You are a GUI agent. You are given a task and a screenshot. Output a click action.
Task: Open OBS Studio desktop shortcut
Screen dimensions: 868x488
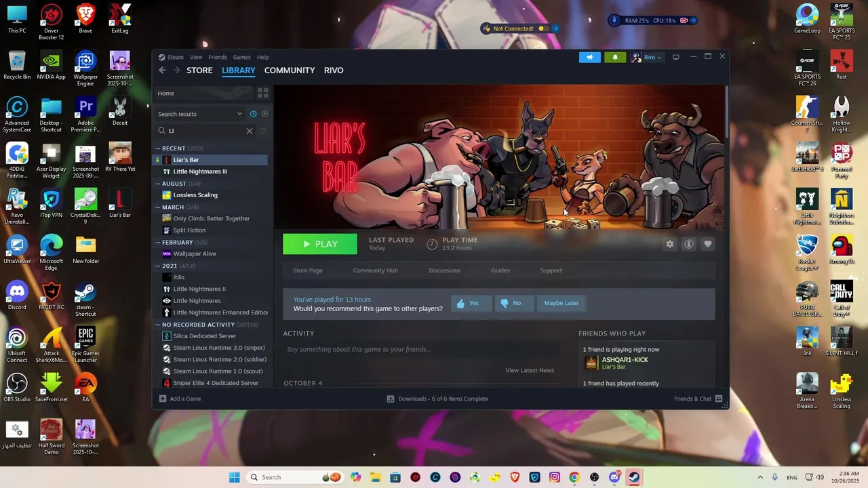[x=17, y=388]
